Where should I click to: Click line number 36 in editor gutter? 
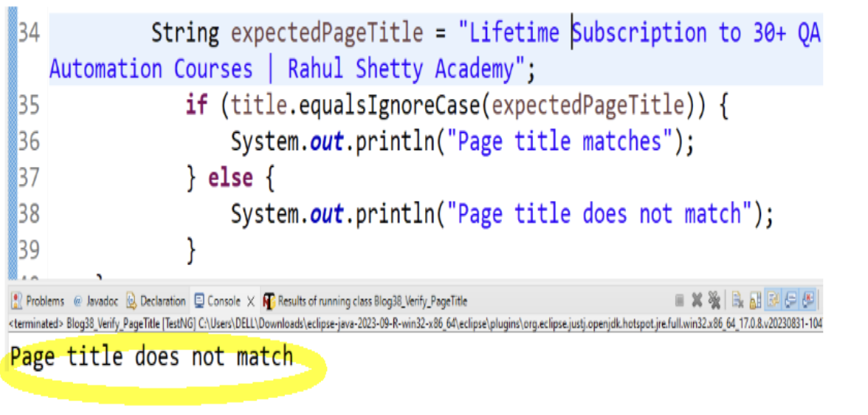28,142
